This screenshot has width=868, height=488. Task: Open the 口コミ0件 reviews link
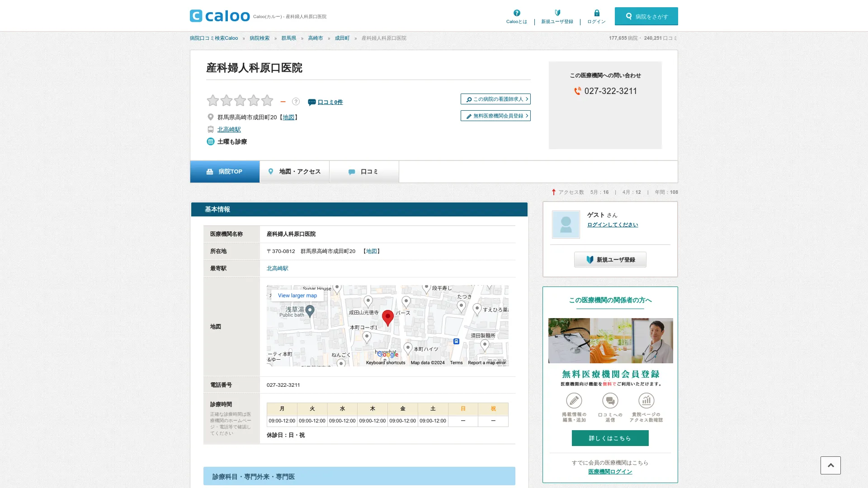330,102
